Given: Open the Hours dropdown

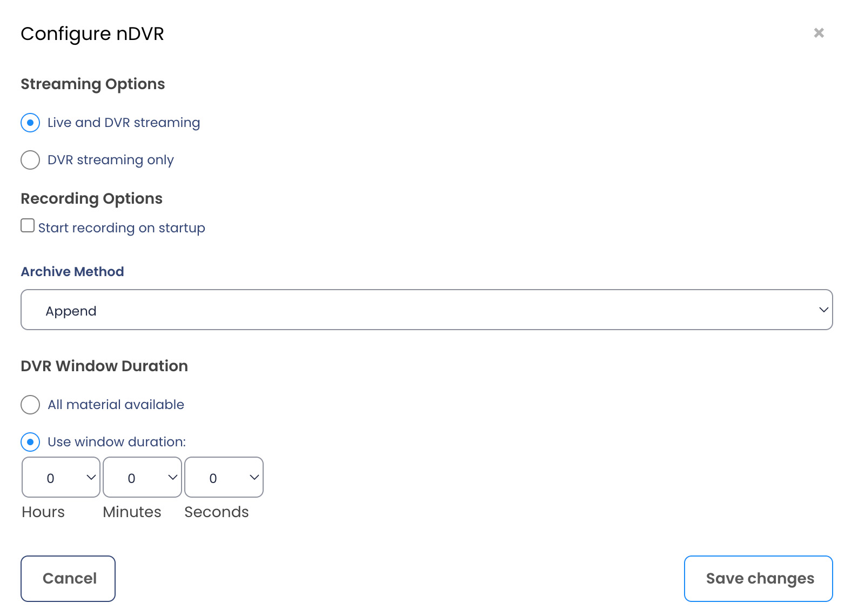Looking at the screenshot, I should click(x=61, y=477).
